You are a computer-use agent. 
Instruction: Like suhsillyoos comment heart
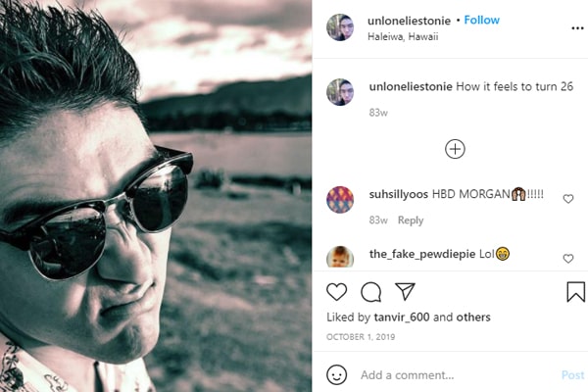pyautogui.click(x=568, y=199)
